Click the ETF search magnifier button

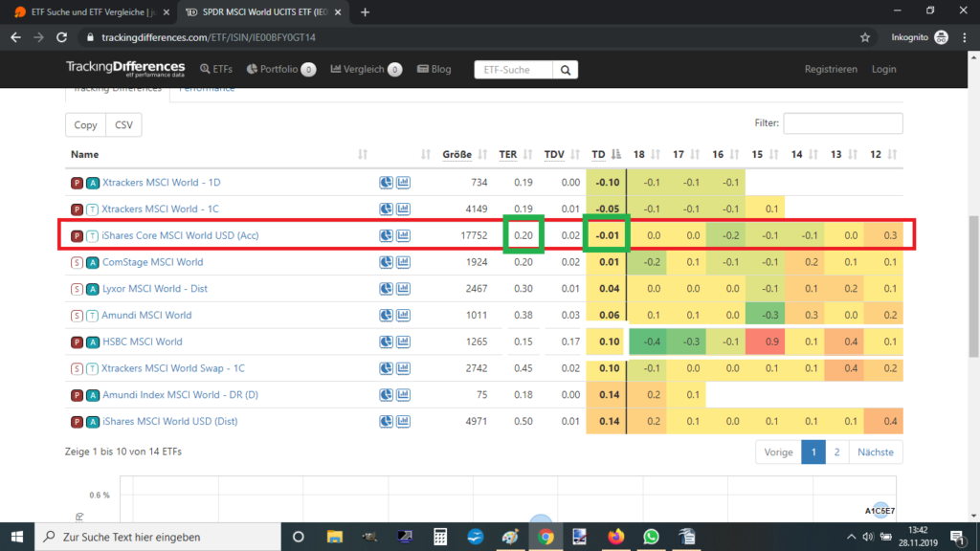566,69
